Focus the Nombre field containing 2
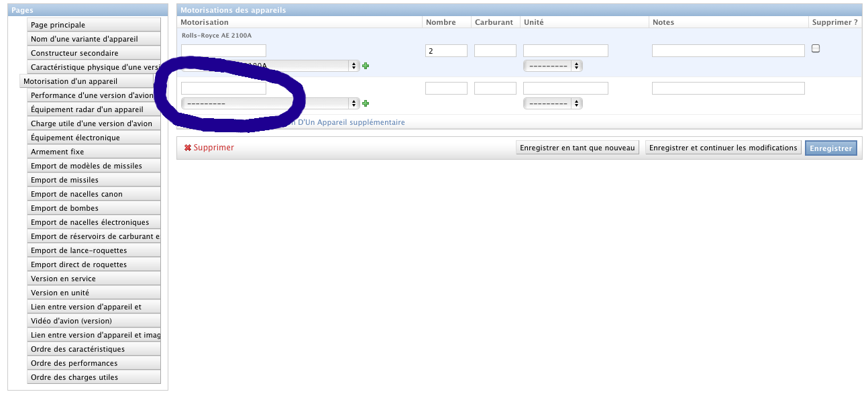This screenshot has width=868, height=396. pos(446,51)
